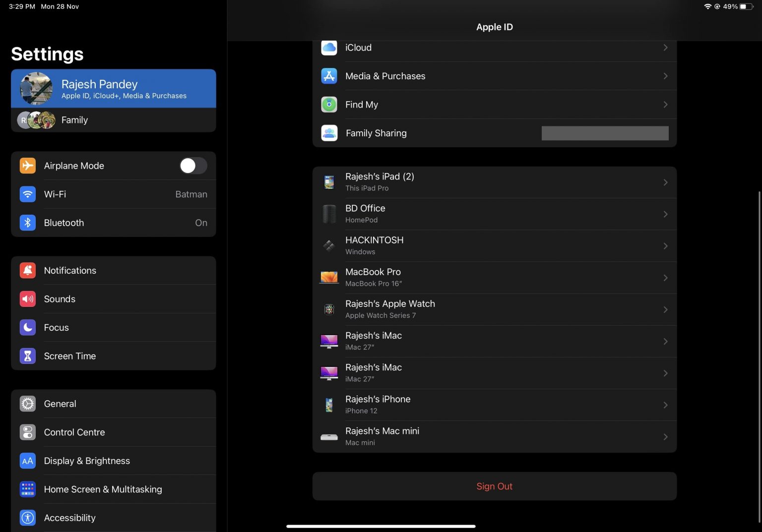Viewport: 762px width, 532px height.
Task: Toggle the Airplane Mode switch
Action: 193,166
